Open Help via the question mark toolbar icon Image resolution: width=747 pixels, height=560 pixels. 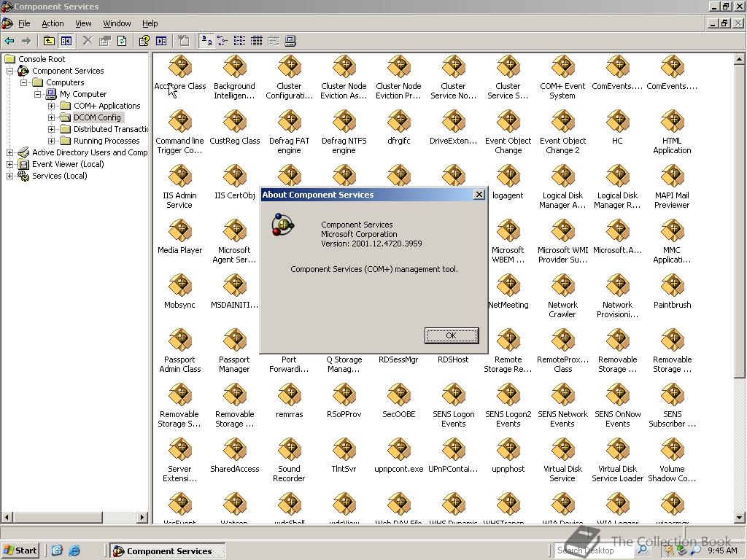[x=144, y=41]
